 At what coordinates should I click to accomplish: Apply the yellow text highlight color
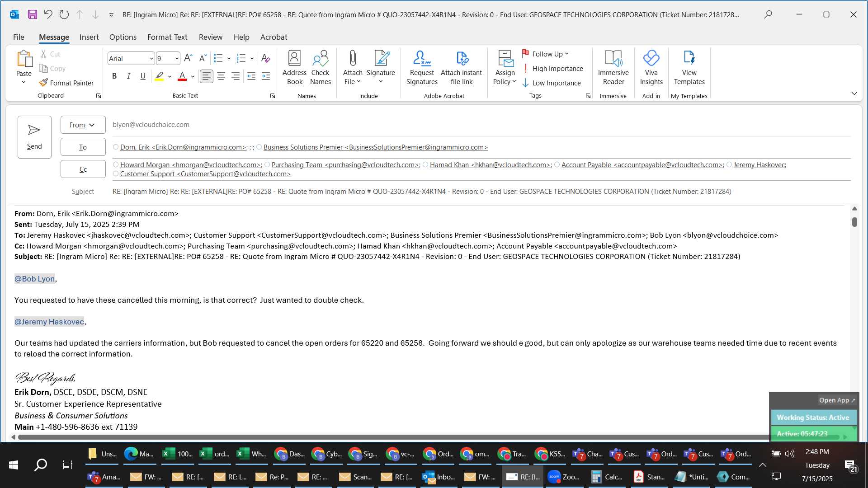pos(159,76)
